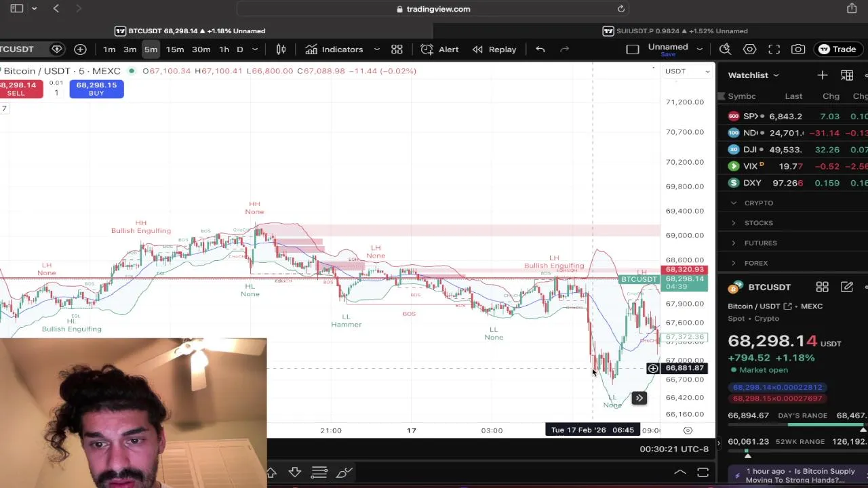The image size is (868, 488).
Task: Maximize the bottom panel icon
Action: pos(703,472)
